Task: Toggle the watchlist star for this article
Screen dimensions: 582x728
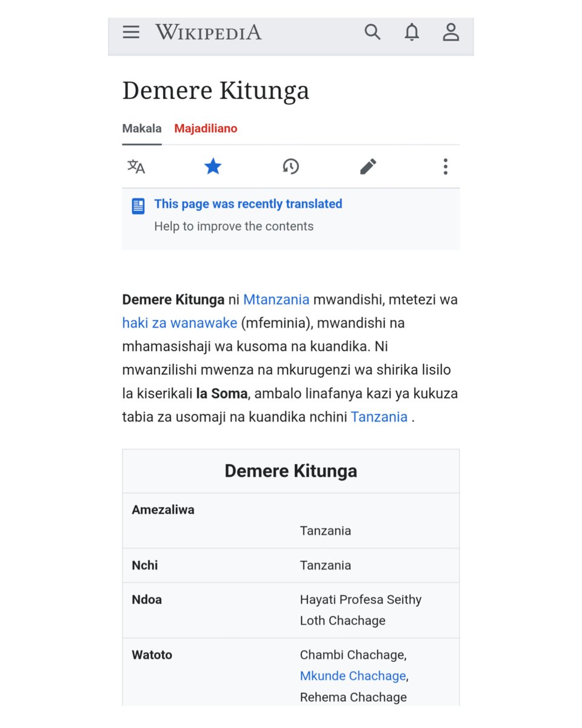Action: click(213, 166)
